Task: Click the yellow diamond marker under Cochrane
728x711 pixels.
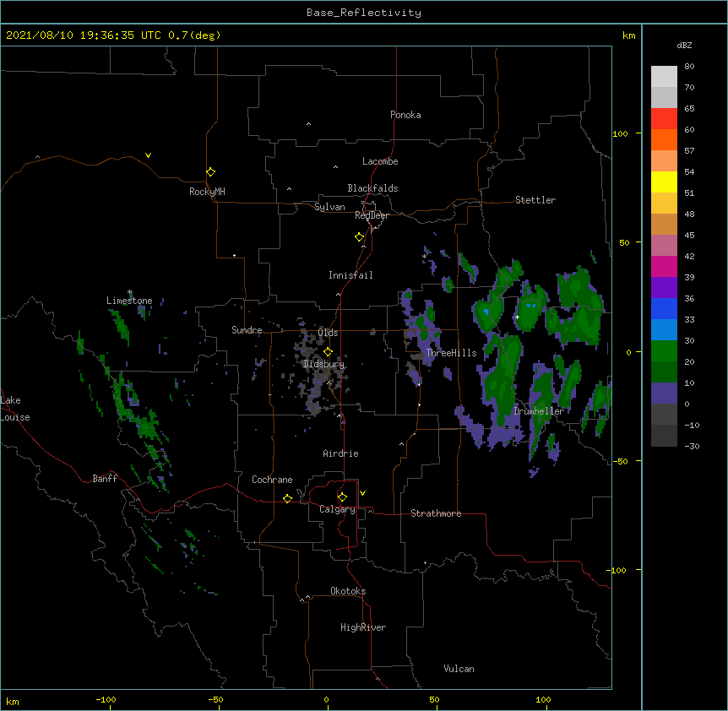Action: [287, 498]
